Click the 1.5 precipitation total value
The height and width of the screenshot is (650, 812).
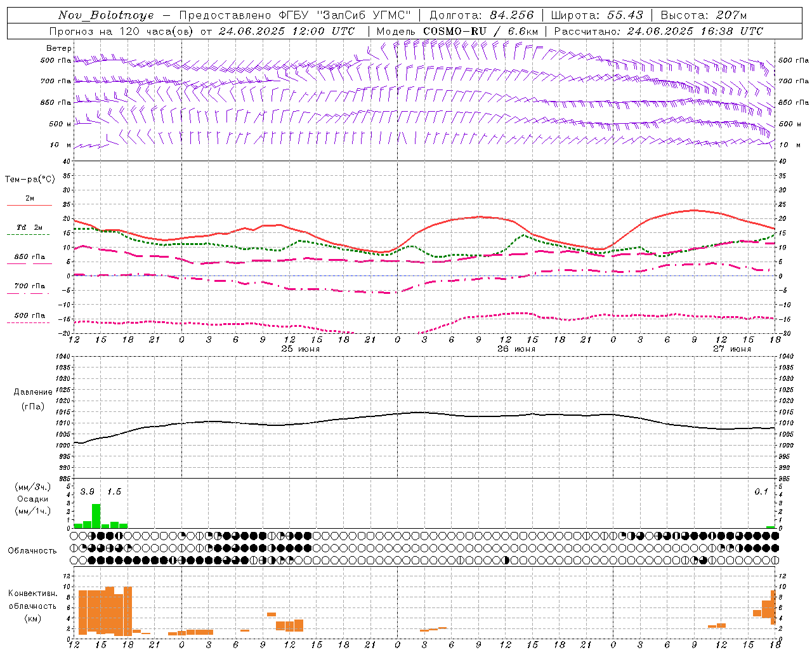114,492
